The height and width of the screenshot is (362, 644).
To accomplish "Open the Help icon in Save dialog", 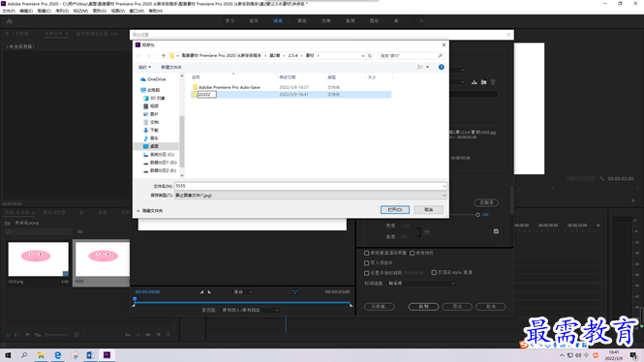I will [441, 67].
